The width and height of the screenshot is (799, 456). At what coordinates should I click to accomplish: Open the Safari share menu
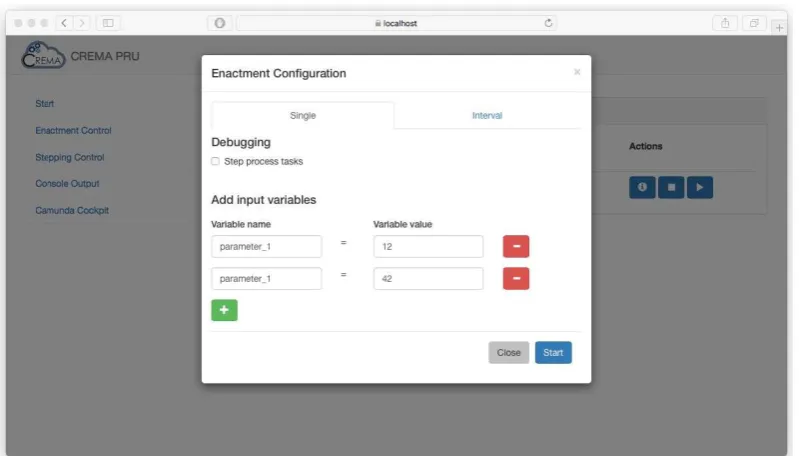point(725,23)
